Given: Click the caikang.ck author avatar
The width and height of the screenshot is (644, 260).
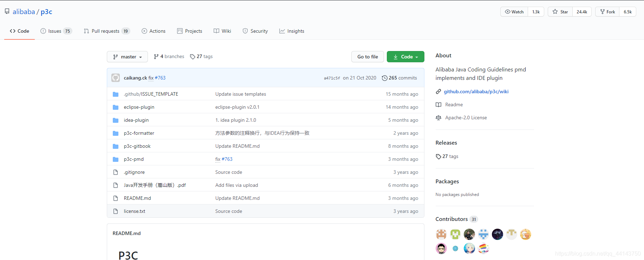Looking at the screenshot, I should click(x=116, y=78).
